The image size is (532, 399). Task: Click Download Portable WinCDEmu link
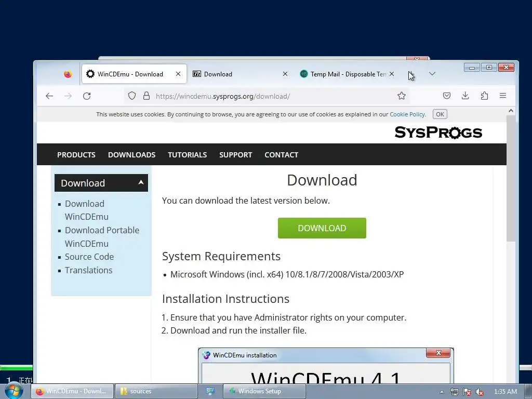(102, 237)
